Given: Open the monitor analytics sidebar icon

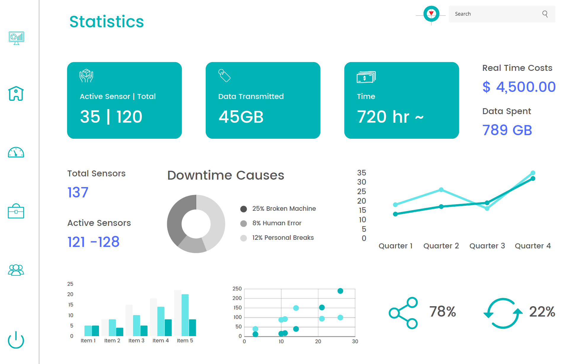Looking at the screenshot, I should tap(16, 38).
